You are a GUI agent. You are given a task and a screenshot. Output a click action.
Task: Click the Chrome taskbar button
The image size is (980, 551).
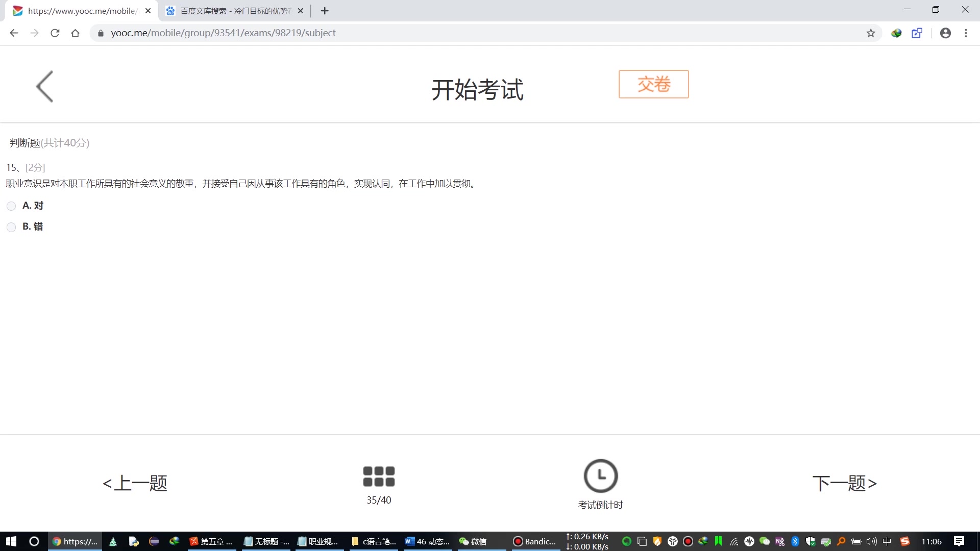point(75,541)
